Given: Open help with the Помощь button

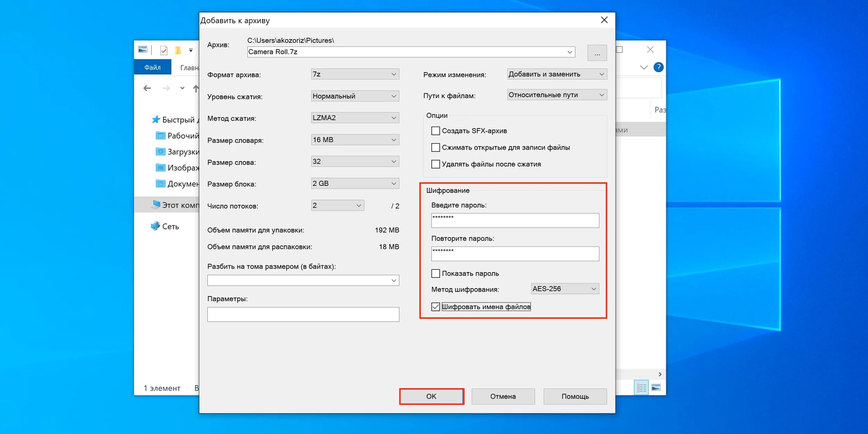Looking at the screenshot, I should 575,396.
